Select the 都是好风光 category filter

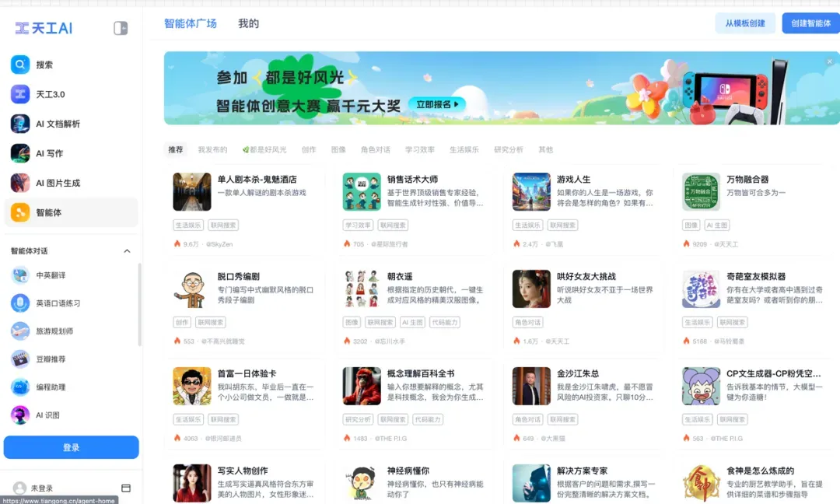(x=264, y=149)
